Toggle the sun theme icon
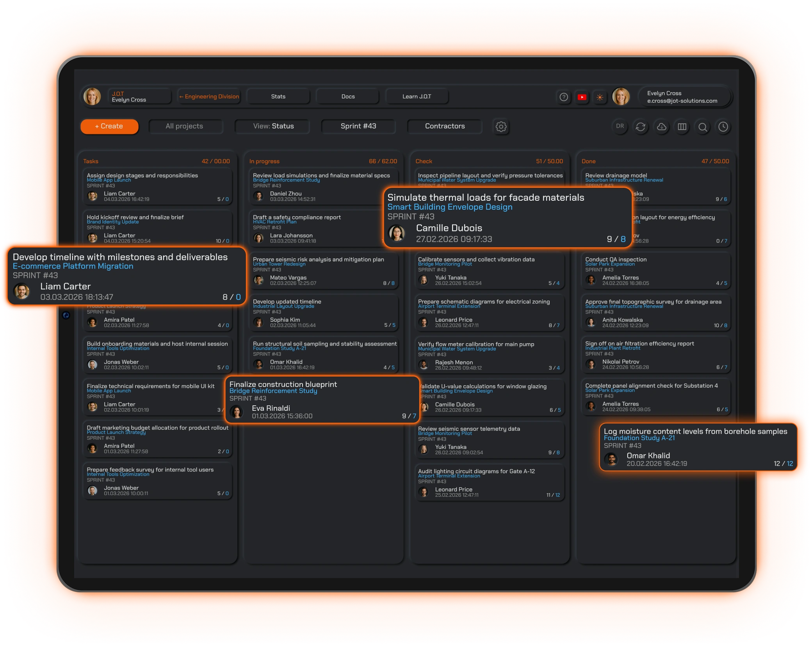Screen dimensions: 812x647 (x=600, y=97)
